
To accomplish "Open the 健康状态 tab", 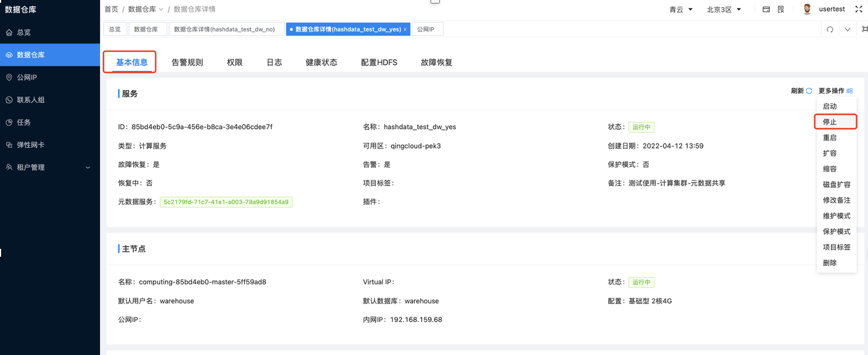I will click(x=321, y=62).
